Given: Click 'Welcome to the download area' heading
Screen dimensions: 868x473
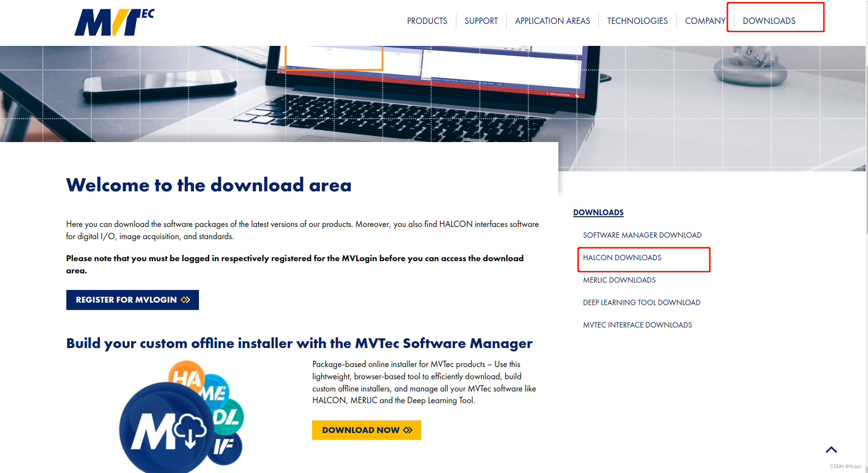Looking at the screenshot, I should (x=209, y=185).
